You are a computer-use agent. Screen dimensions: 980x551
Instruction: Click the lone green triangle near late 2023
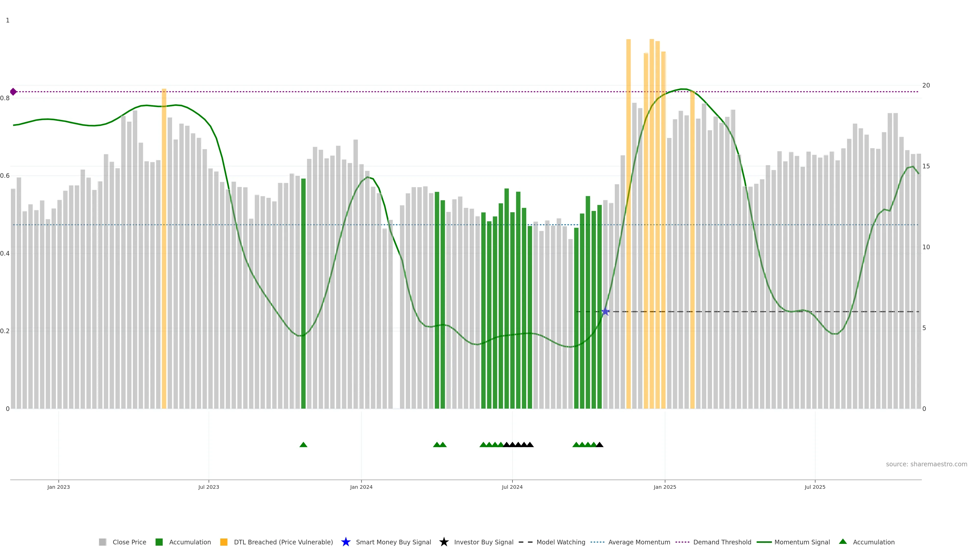[x=303, y=445]
